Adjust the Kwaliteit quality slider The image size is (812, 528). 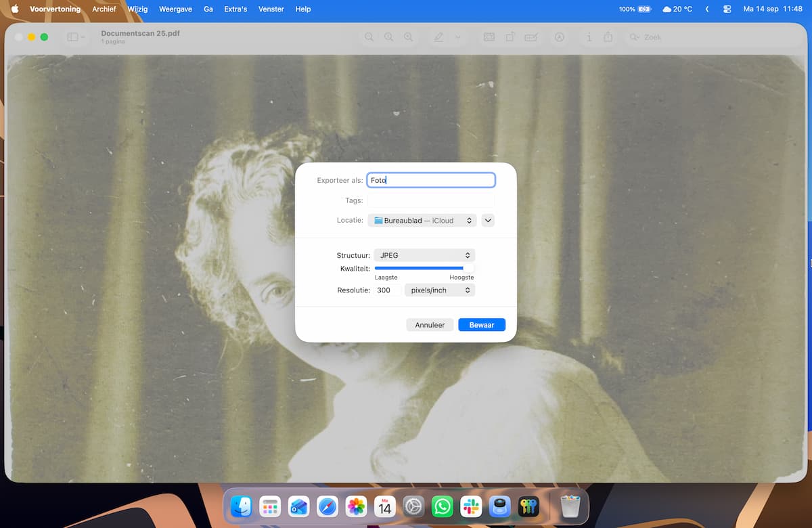click(x=424, y=269)
